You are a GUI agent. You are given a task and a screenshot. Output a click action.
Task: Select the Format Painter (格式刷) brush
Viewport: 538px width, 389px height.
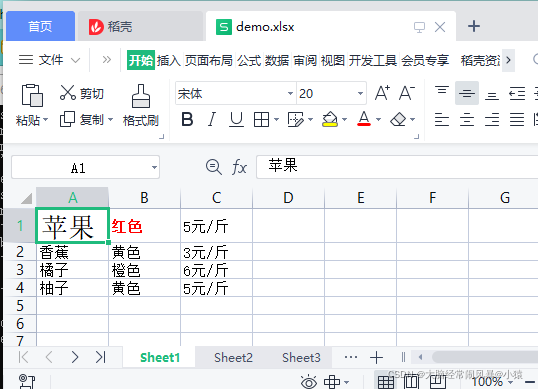pyautogui.click(x=141, y=96)
